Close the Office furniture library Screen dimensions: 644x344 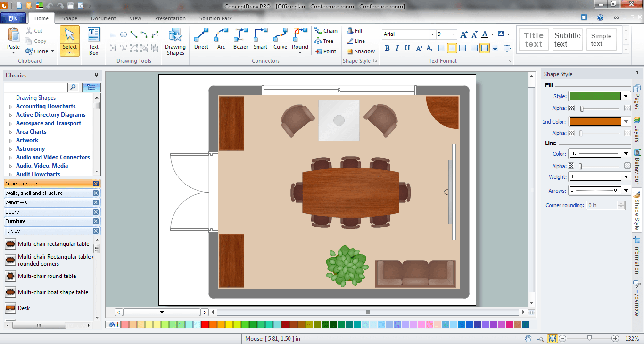[96, 184]
